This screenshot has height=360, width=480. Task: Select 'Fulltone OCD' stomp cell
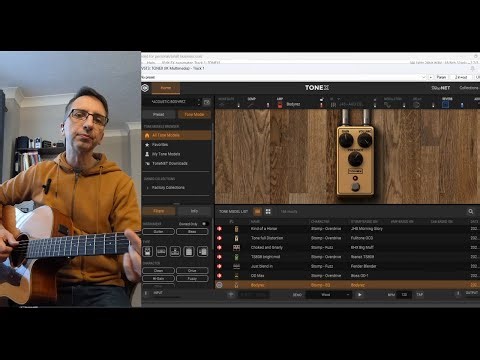362,238
